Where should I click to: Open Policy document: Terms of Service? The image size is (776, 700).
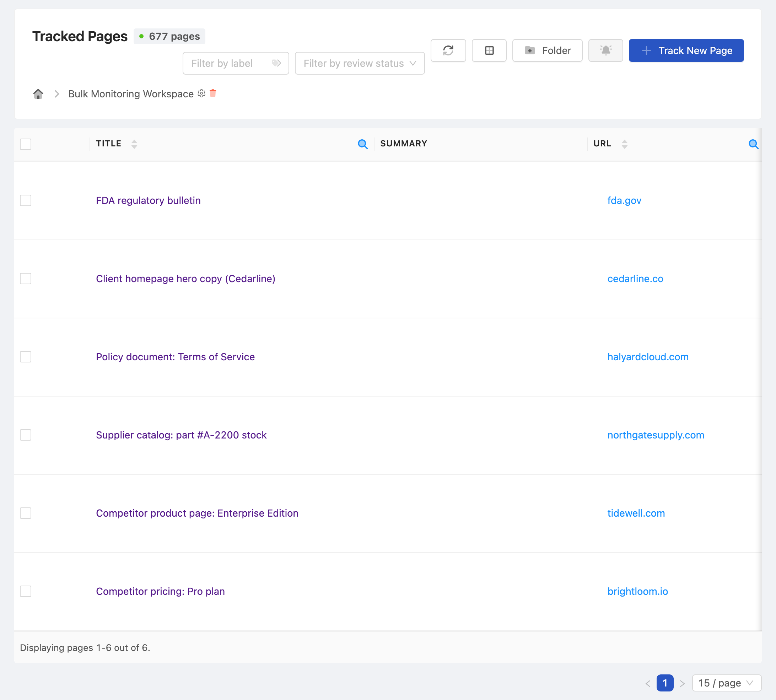[x=176, y=357]
